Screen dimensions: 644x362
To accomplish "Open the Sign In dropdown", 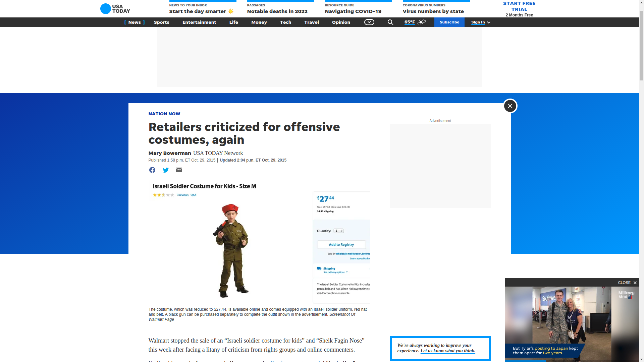I will tap(481, 22).
